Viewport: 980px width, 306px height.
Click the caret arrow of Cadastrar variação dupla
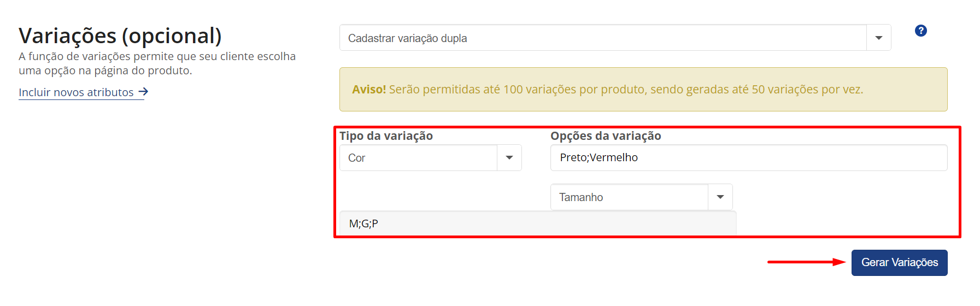[x=879, y=38]
